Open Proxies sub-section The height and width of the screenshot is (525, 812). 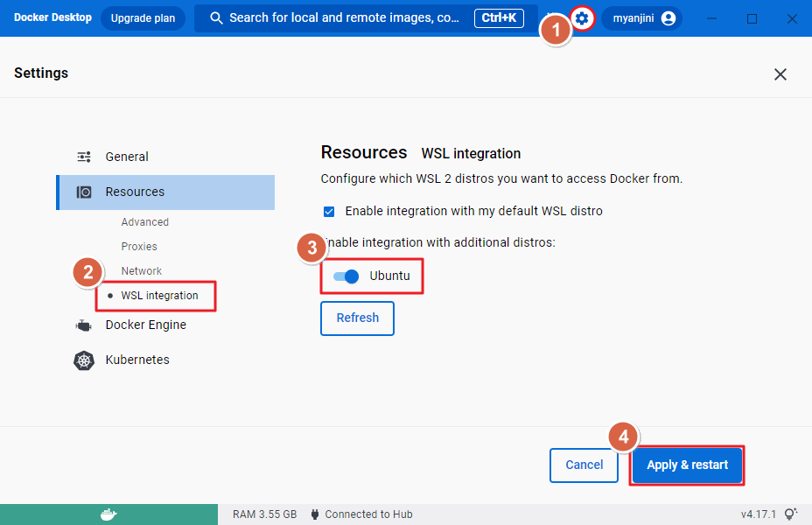tap(139, 247)
